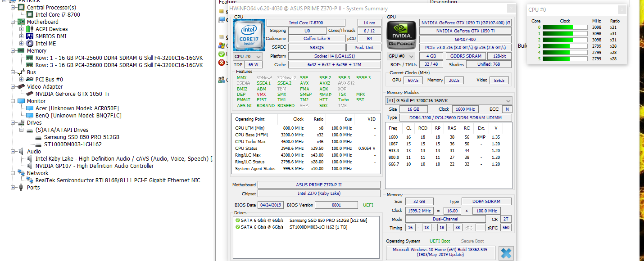The height and width of the screenshot is (261, 644).
Task: Expand the ACPI Devices node
Action: (22, 29)
